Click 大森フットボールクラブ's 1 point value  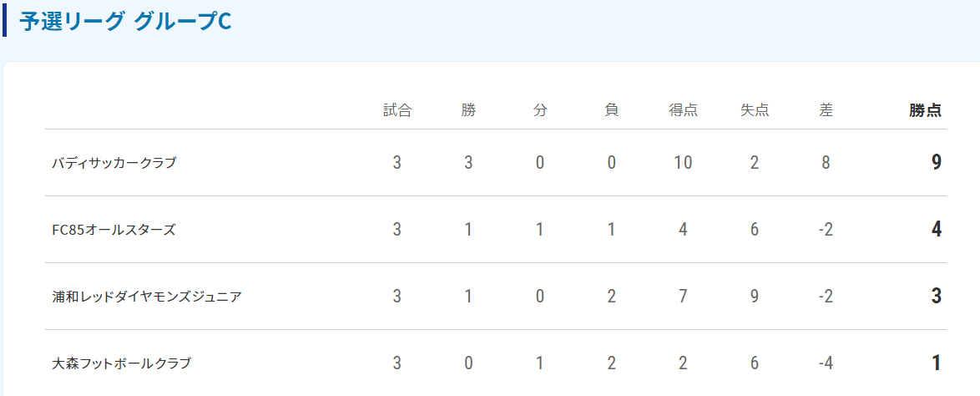[936, 363]
